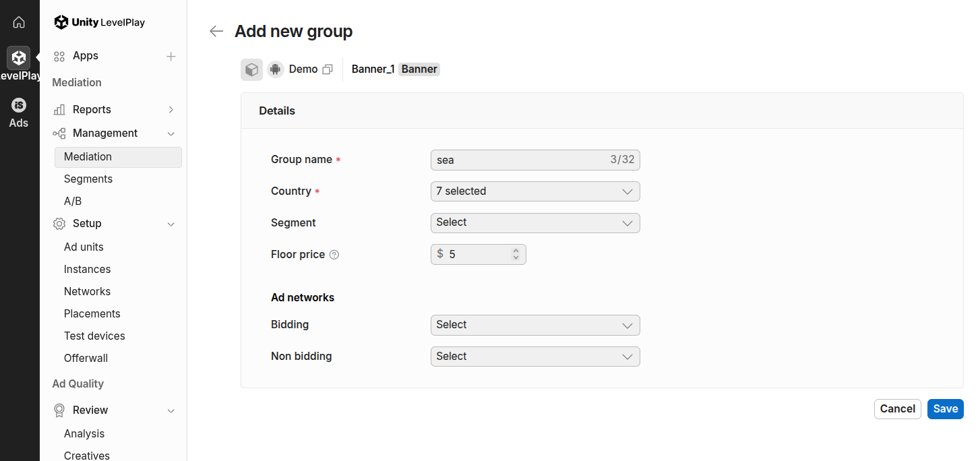Viewport: 980px width, 461px height.
Task: Click the Apps grid icon
Action: pyautogui.click(x=59, y=57)
